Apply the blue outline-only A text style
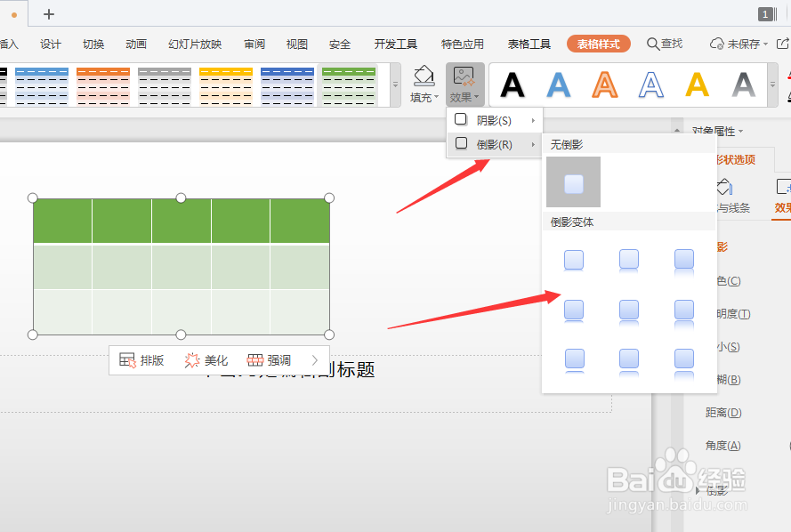Image resolution: width=791 pixels, height=532 pixels. pyautogui.click(x=650, y=85)
